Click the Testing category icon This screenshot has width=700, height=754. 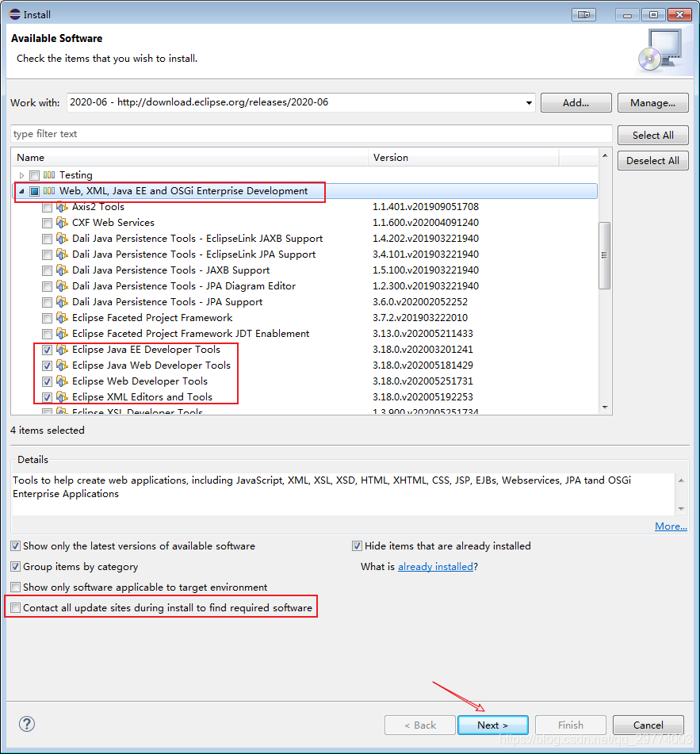coord(49,175)
